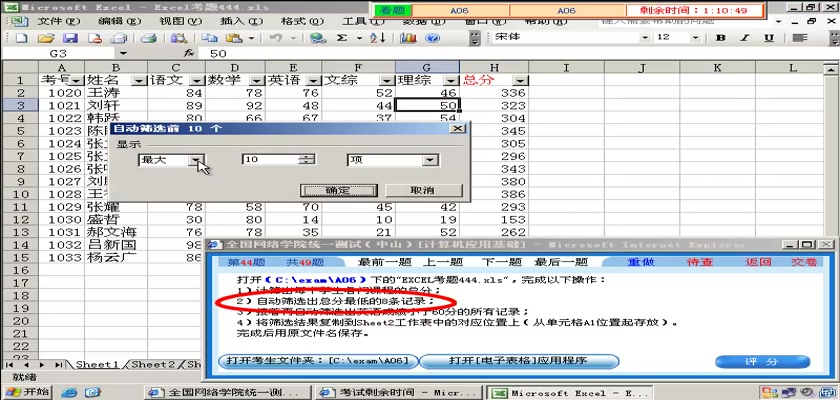This screenshot has height=400, width=840.
Task: Click the Paste clipboard icon
Action: point(234,38)
